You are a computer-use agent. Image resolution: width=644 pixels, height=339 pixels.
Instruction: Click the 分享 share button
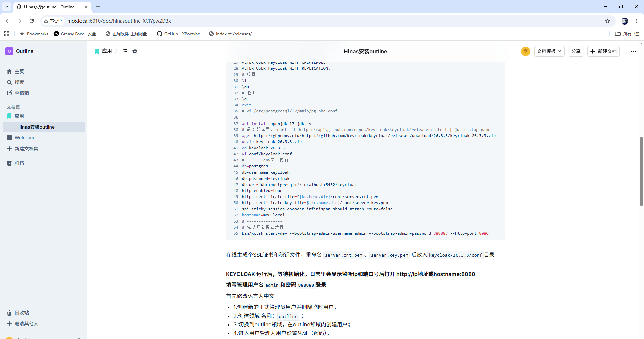coord(576,51)
